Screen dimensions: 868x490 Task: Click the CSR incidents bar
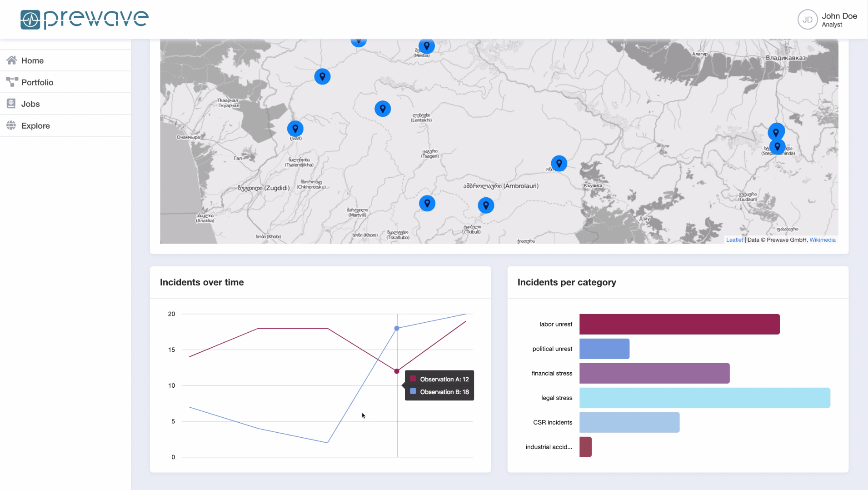tap(629, 422)
